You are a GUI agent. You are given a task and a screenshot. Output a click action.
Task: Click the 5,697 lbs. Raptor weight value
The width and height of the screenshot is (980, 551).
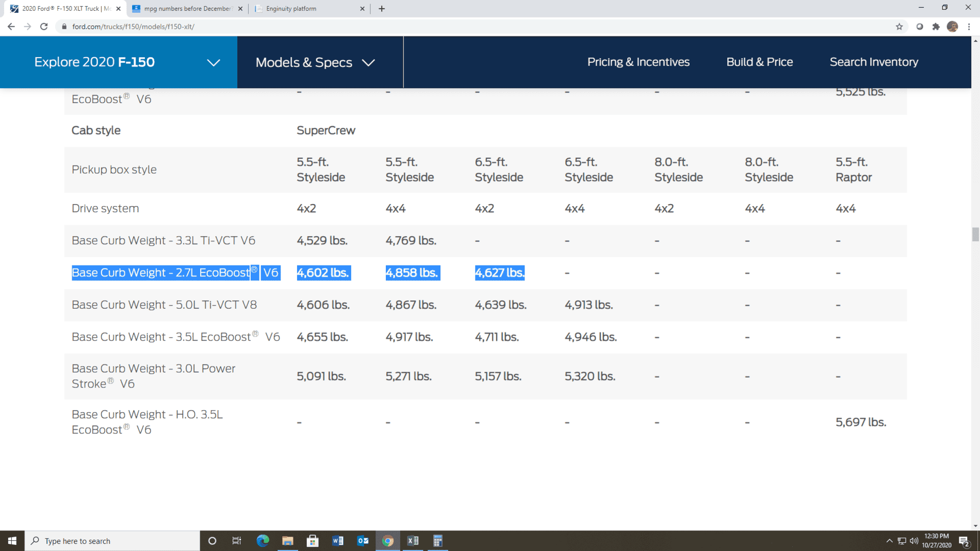click(x=861, y=422)
